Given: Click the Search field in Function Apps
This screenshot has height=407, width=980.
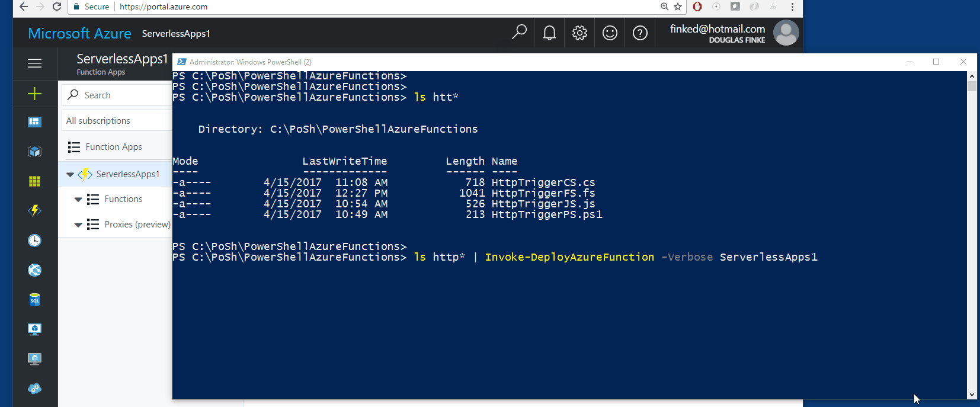Looking at the screenshot, I should (x=117, y=95).
